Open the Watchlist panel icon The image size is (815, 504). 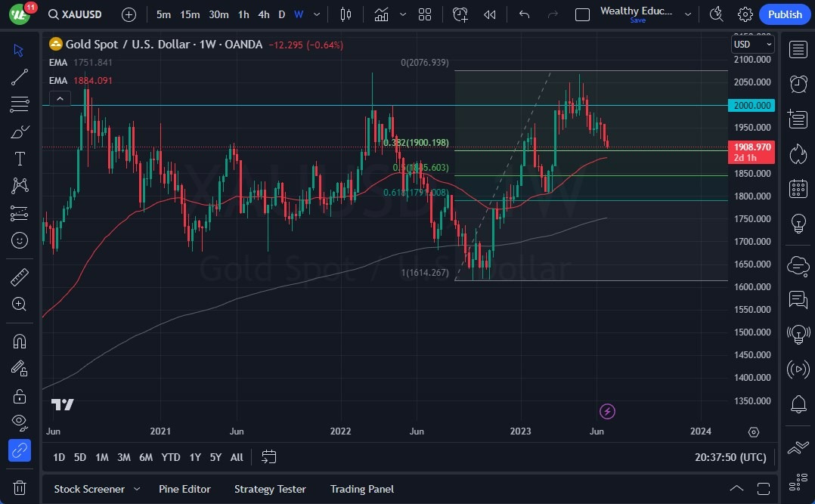798,50
